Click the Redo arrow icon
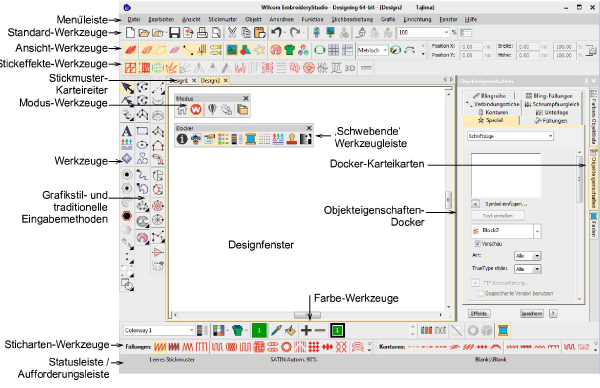This screenshot has width=600, height=388. [x=295, y=33]
